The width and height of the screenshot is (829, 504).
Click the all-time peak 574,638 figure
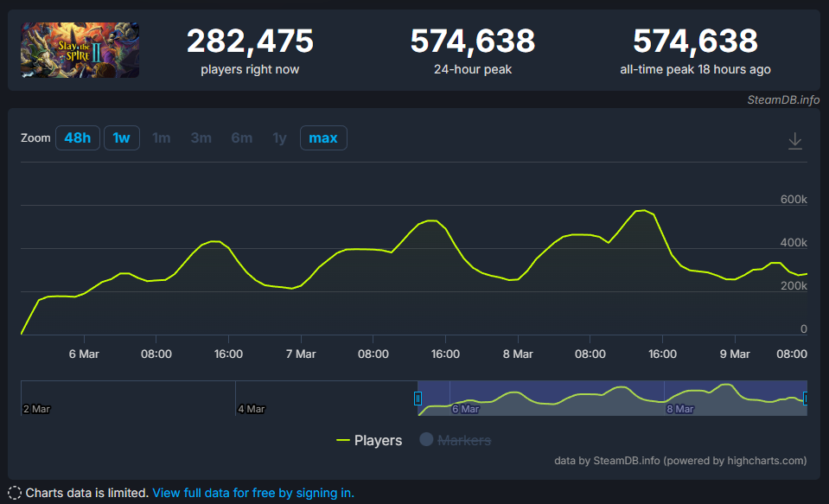(x=695, y=41)
